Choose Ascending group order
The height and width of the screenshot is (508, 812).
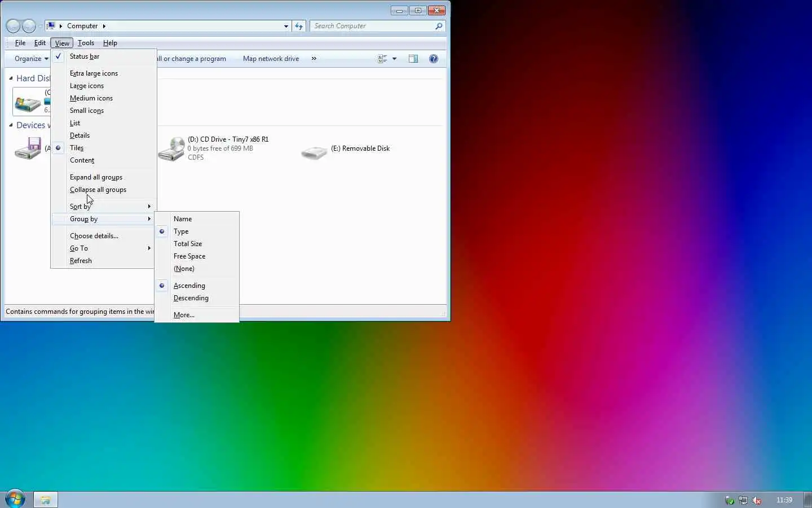[x=197, y=286]
